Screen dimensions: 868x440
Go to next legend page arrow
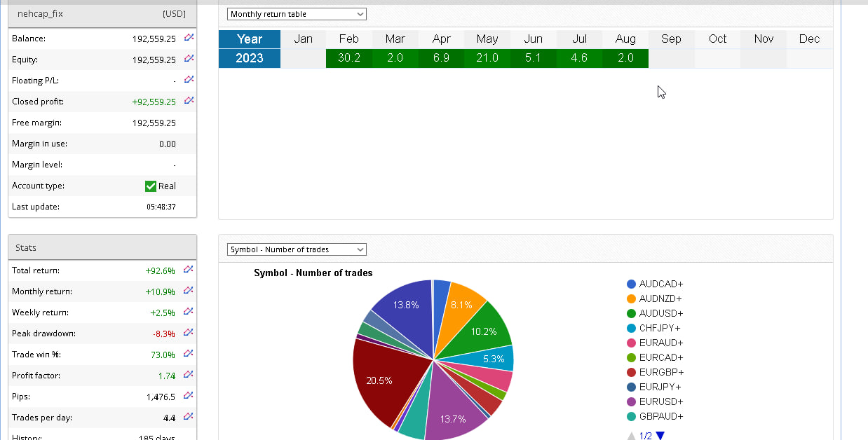point(660,436)
